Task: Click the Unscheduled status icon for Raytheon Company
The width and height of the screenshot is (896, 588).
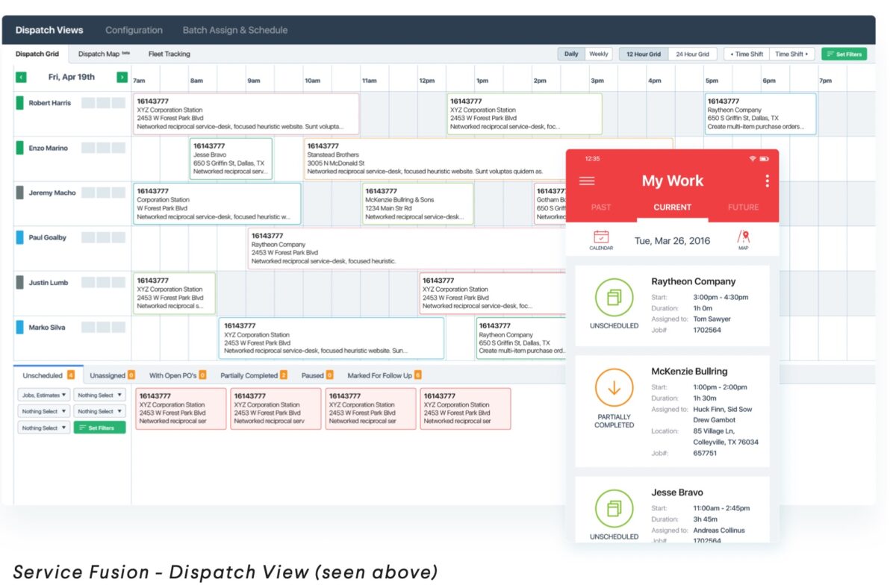Action: point(614,298)
